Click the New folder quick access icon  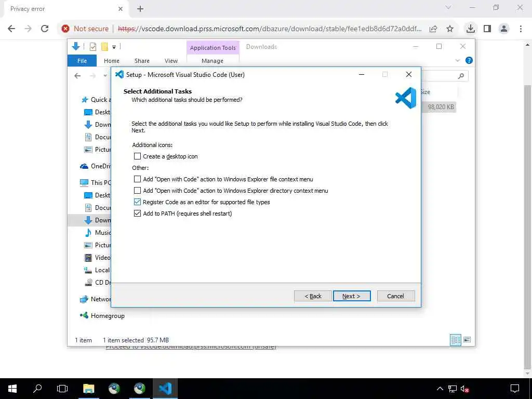pos(104,47)
